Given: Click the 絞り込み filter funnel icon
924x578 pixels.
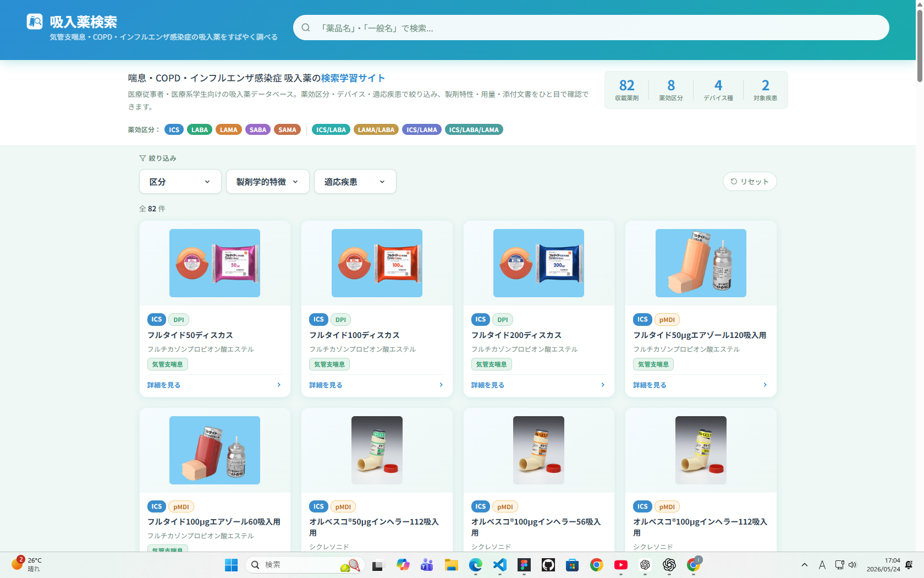Looking at the screenshot, I should 142,158.
